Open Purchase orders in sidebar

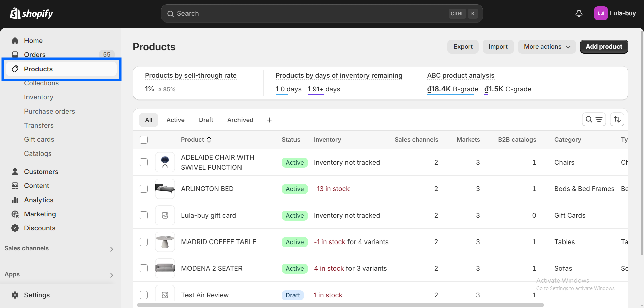tap(50, 111)
